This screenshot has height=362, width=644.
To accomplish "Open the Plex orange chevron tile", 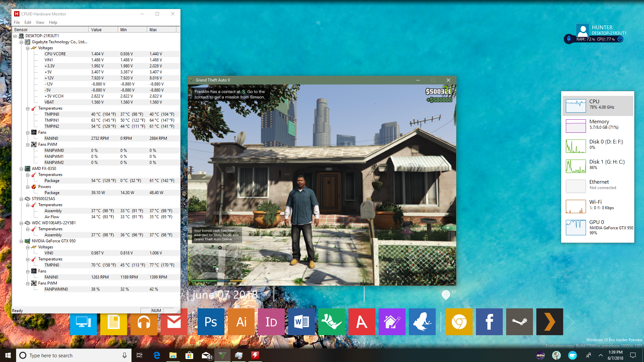I will [550, 322].
